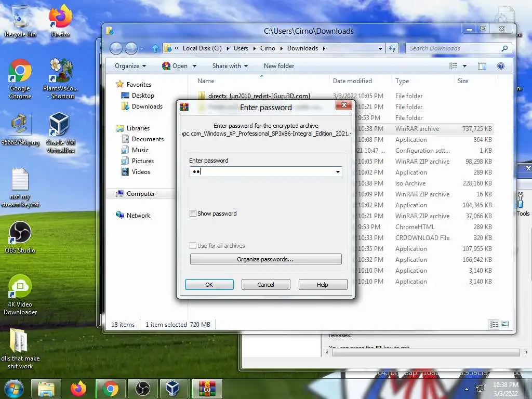Viewport: 532px width, 399px height.
Task: Select the PlantsVsZo... Shortcut desktop icon
Action: (x=60, y=79)
